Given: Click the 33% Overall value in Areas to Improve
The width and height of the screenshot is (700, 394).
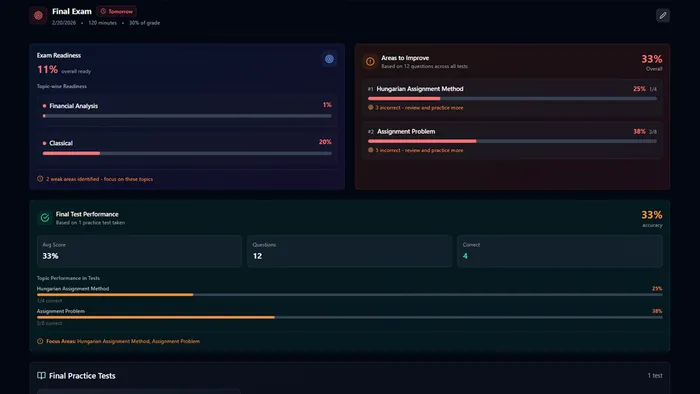Looking at the screenshot, I should 652,59.
